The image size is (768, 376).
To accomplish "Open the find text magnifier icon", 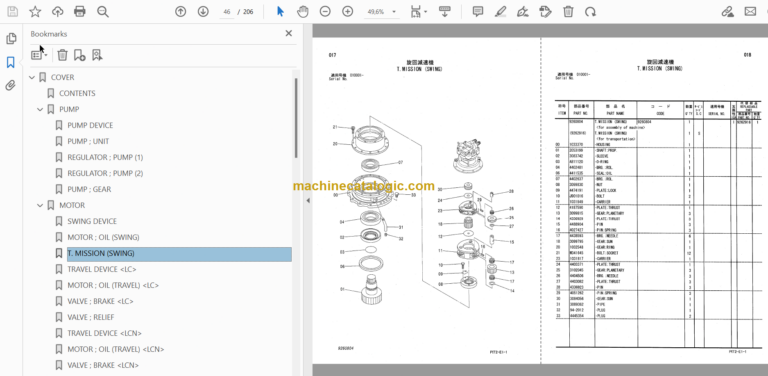I will coord(102,12).
